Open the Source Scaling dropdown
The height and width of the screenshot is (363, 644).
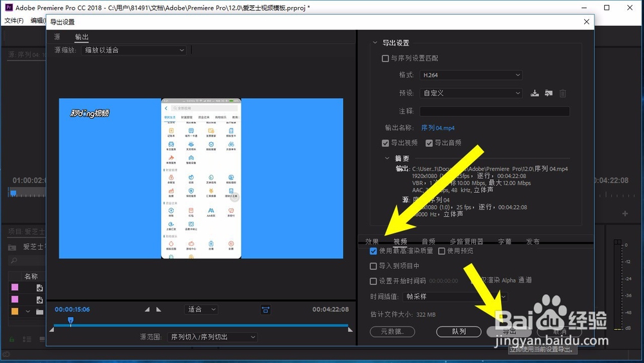coord(134,50)
